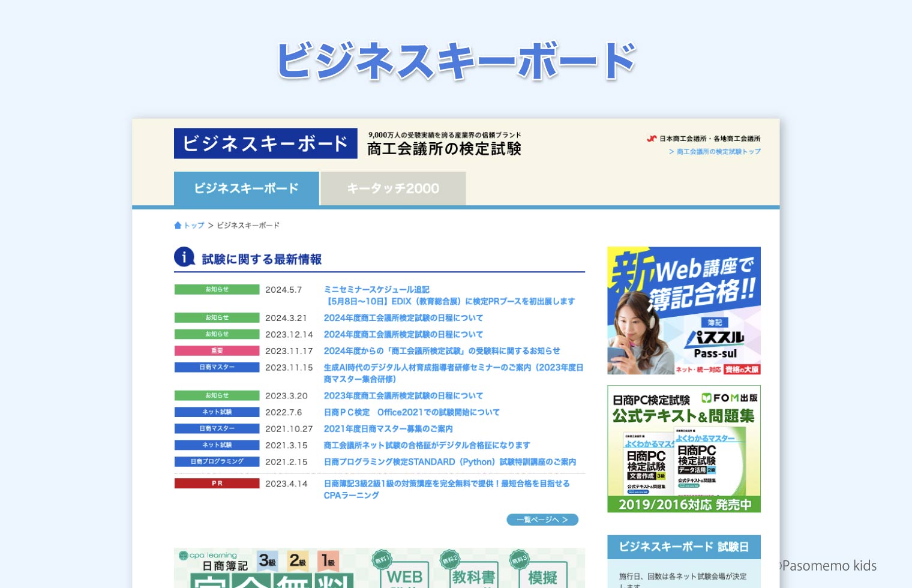Screen dimensions: 912x588
Task: Open 日商プログラミング検定STANDARD (Python) link
Action: point(449,462)
